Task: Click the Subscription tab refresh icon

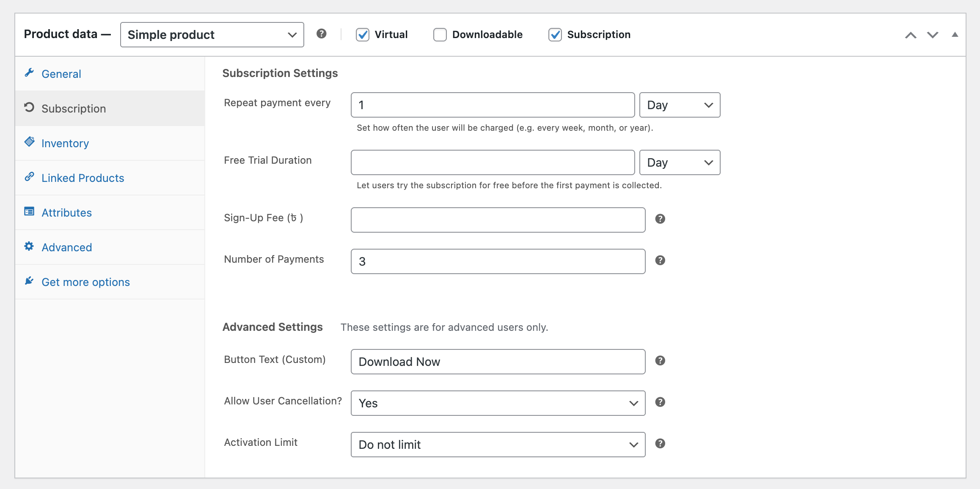Action: (x=29, y=107)
